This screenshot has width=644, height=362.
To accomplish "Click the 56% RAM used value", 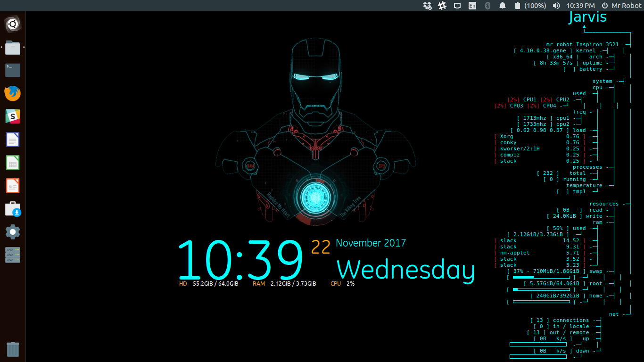I will click(558, 228).
